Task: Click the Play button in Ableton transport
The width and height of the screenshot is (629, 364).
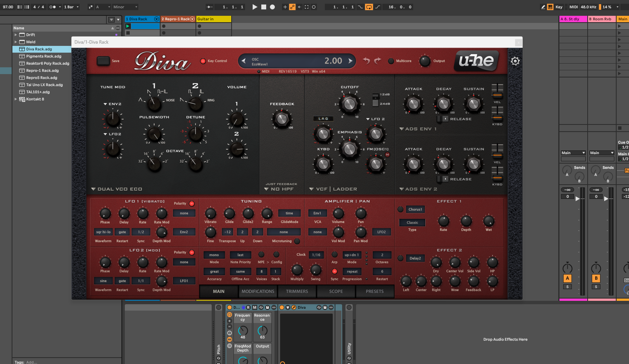Action: pyautogui.click(x=255, y=7)
